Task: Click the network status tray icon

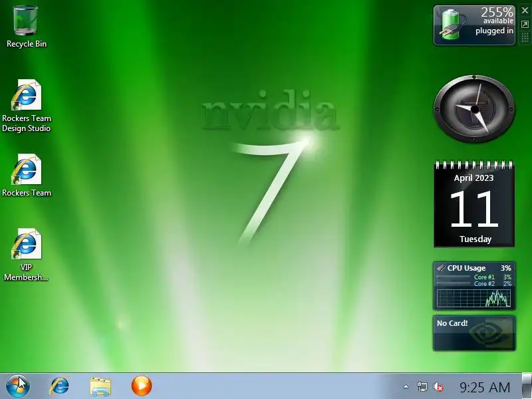Action: click(422, 386)
